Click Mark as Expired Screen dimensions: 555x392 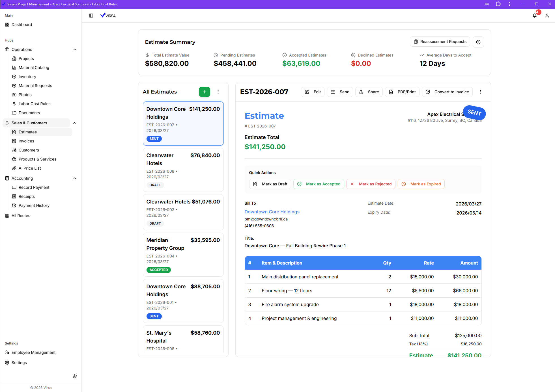421,184
